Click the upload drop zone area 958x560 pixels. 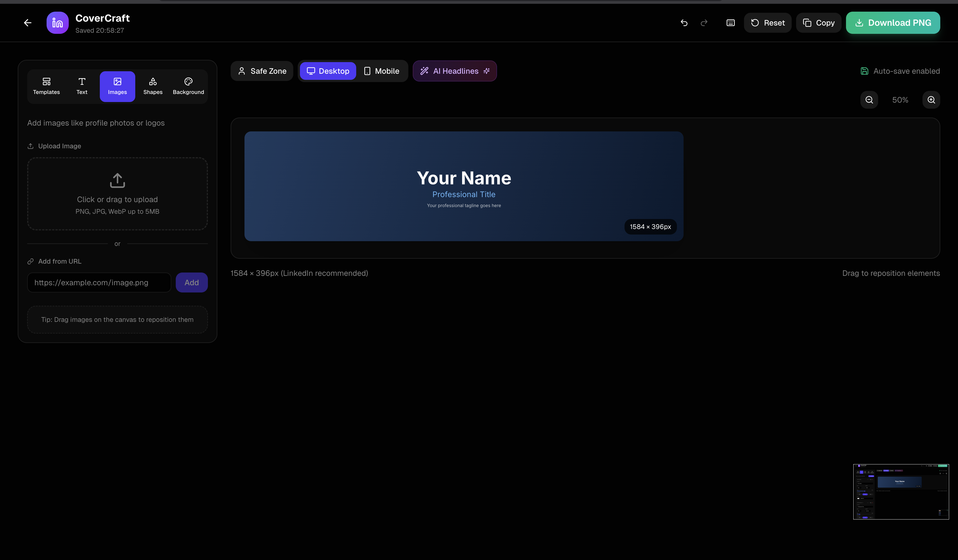coord(117,194)
